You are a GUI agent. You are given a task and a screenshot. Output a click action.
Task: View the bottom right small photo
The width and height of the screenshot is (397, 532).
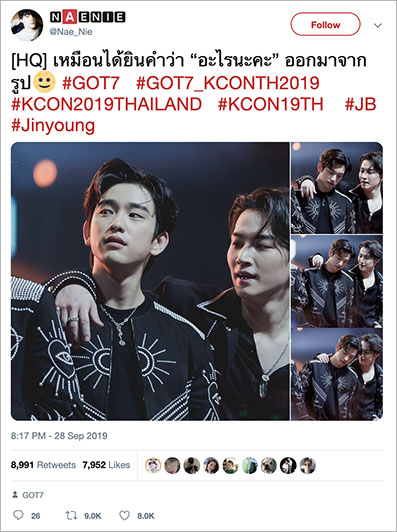click(337, 375)
